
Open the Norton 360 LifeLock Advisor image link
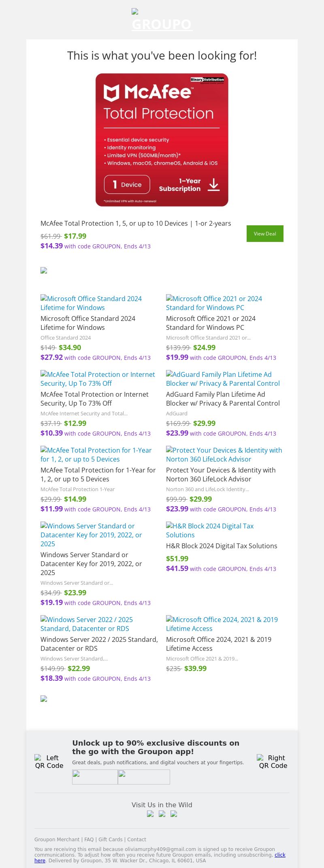224,455
